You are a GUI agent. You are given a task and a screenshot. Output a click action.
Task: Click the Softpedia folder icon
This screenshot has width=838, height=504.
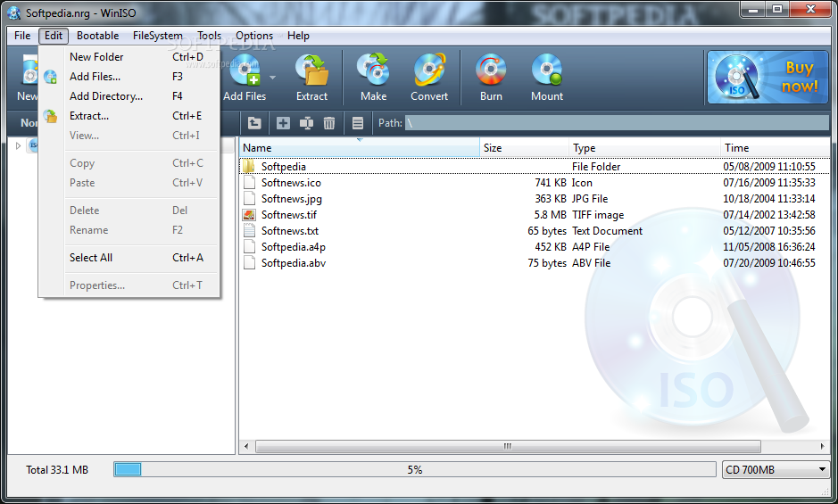[x=249, y=166]
